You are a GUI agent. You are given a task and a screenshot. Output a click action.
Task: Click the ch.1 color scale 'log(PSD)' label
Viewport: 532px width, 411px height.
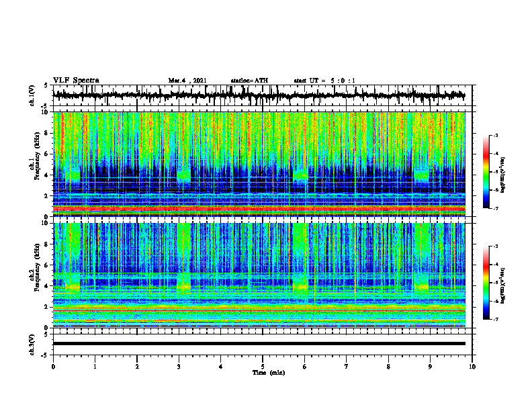coord(503,175)
